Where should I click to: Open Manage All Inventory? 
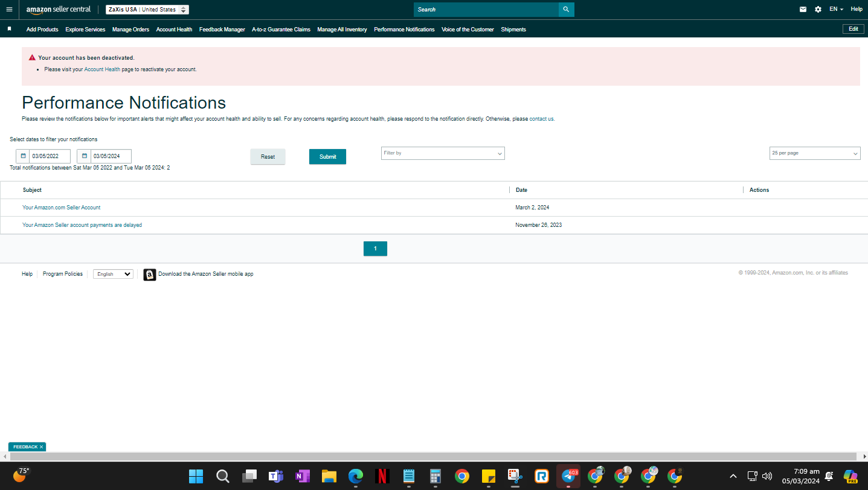point(342,30)
